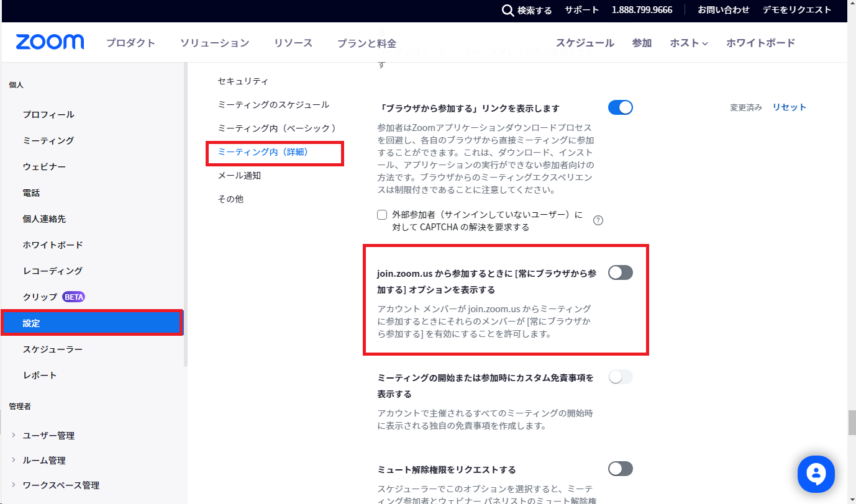Click the BETA badge next to クリップ
Screen dimensions: 856x504
(73, 297)
